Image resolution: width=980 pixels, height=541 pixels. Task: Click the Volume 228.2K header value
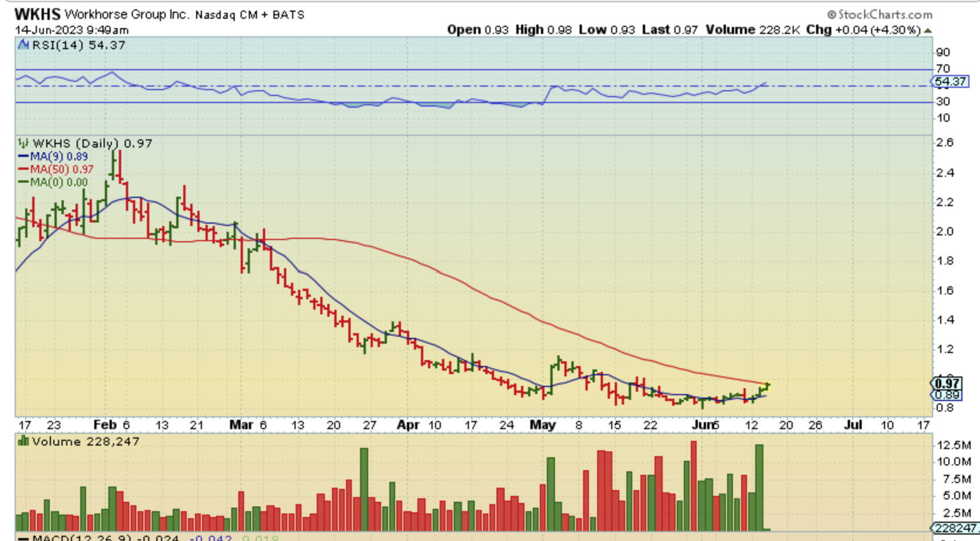pos(752,30)
